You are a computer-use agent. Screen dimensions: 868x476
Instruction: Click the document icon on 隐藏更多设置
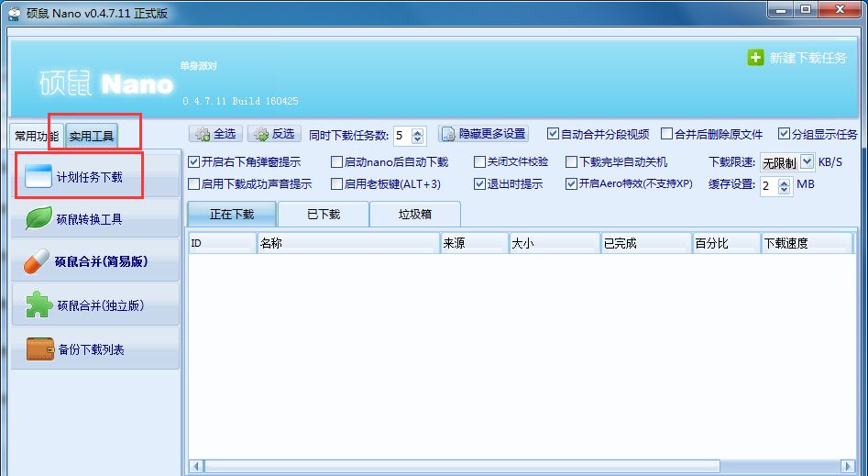coord(448,134)
